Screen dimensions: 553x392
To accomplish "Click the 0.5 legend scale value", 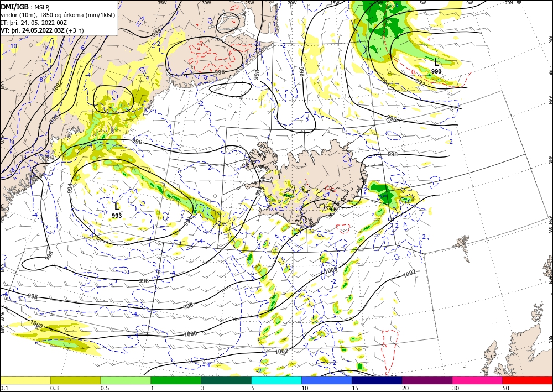I will [104, 388].
